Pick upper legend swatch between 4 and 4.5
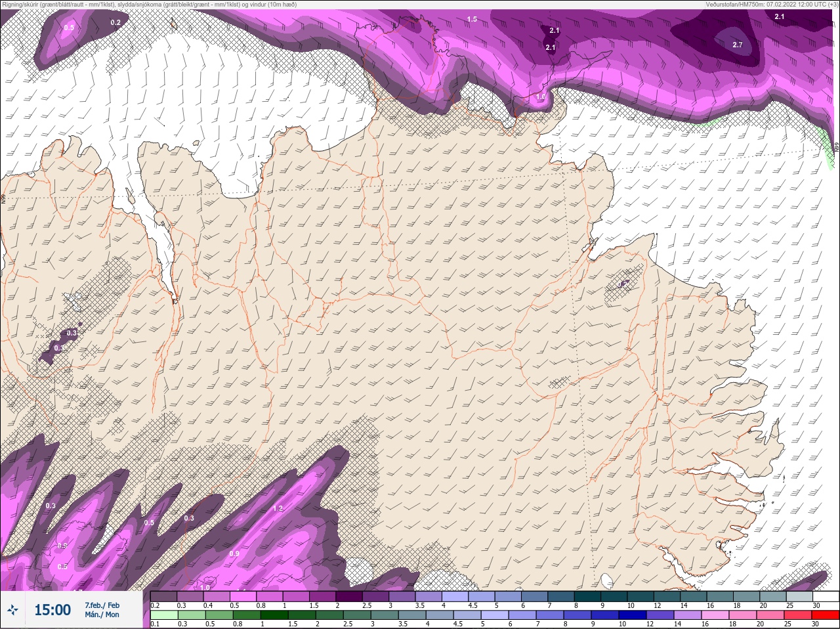This screenshot has width=840, height=629. tap(456, 597)
